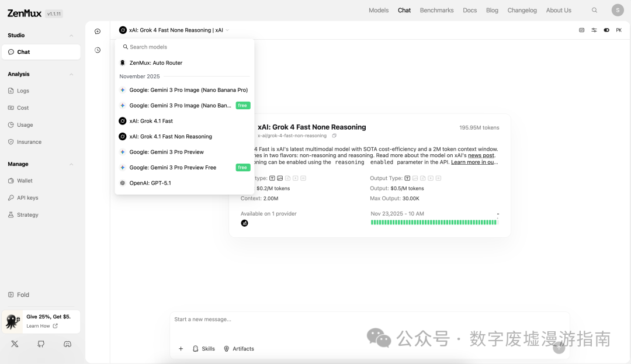Click the Fold sidebar button
The width and height of the screenshot is (631, 364).
pyautogui.click(x=19, y=295)
